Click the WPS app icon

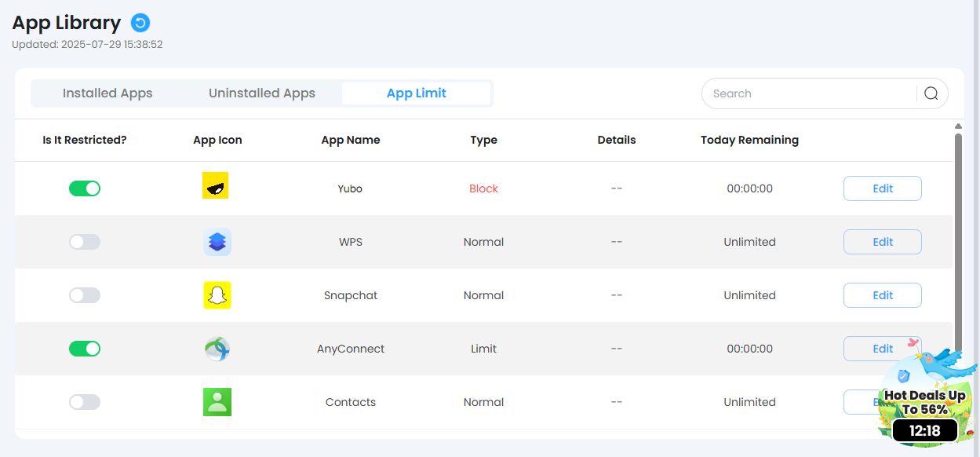[217, 242]
